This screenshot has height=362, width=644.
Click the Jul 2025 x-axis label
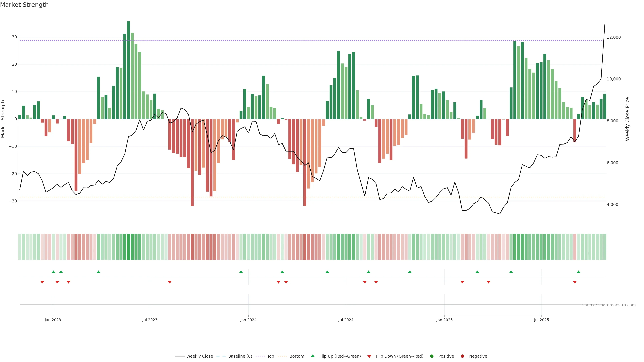point(541,320)
